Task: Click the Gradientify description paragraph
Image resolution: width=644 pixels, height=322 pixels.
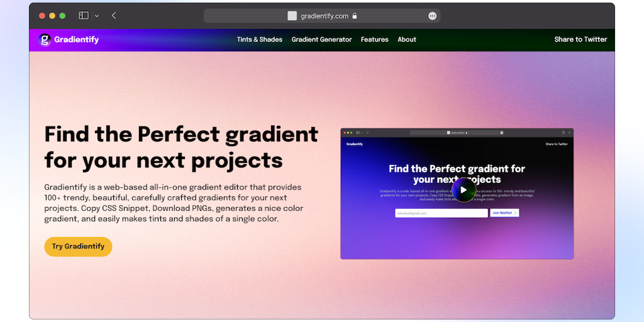Action: (174, 203)
